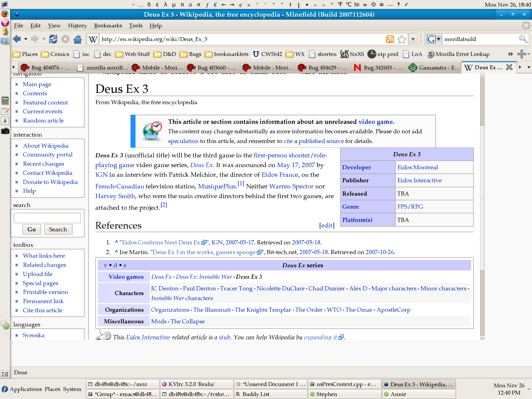Open the Mozilla Error Lookup bookmark

(458, 54)
